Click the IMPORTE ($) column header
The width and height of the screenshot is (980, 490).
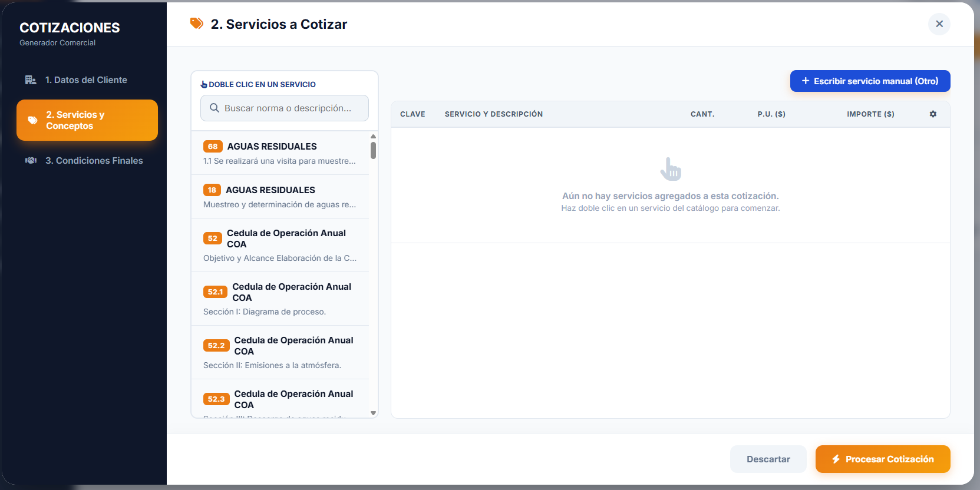(x=870, y=114)
